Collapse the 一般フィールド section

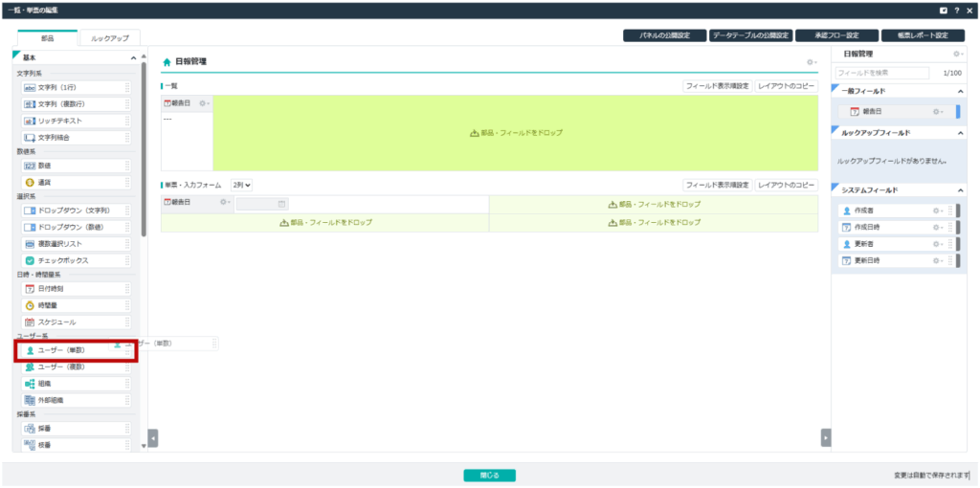(x=960, y=91)
